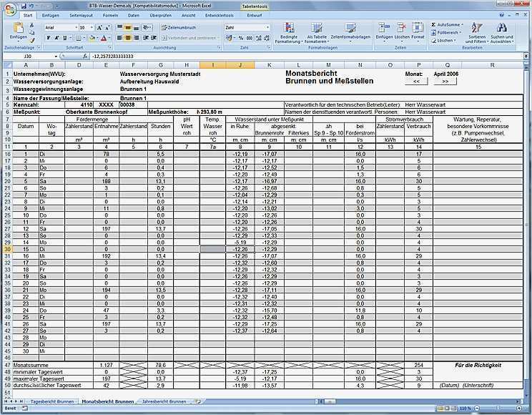Open the eraser Löschen menu in Bearbeiten
Screen dimensions: 532x415
tap(443, 40)
